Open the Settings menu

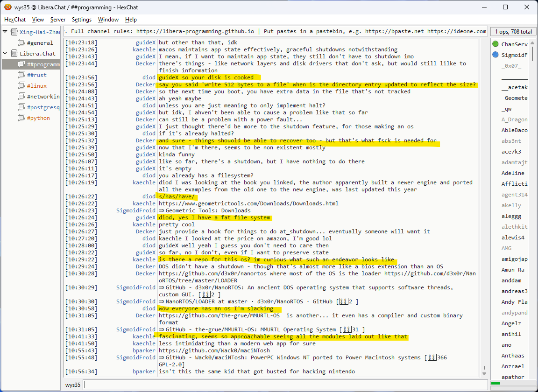82,20
